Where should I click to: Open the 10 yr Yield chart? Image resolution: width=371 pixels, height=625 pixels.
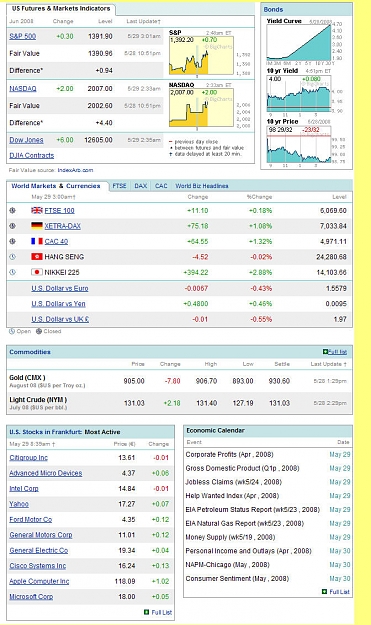(299, 94)
